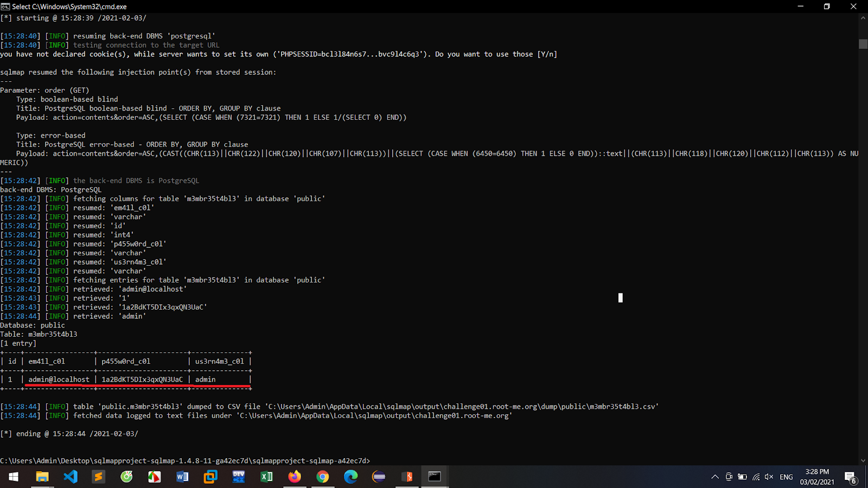Click the '[1 entry]' text
This screenshot has height=488, width=868.
pyautogui.click(x=18, y=343)
